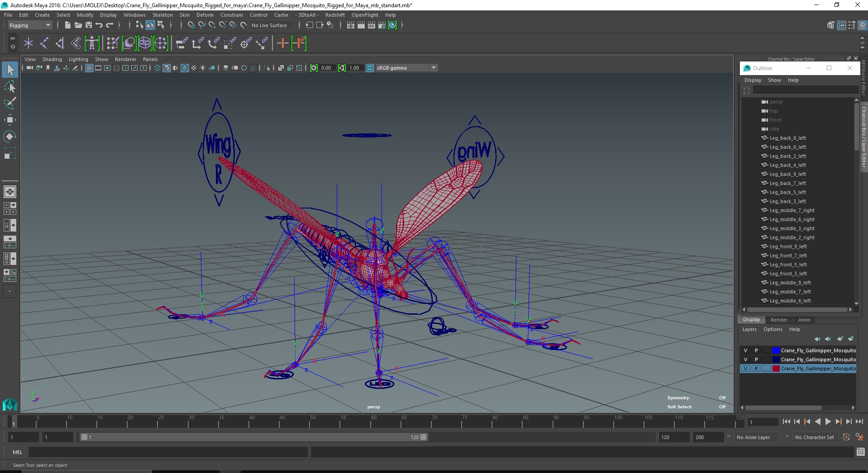Screen dimensions: 868x473
Task: Click the MEL command input field
Action: (168, 452)
